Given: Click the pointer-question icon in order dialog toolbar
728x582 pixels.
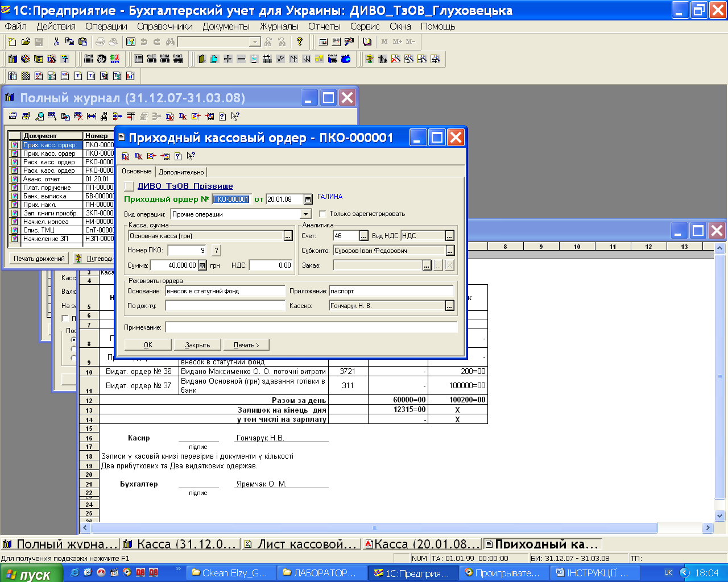Looking at the screenshot, I should coord(191,156).
